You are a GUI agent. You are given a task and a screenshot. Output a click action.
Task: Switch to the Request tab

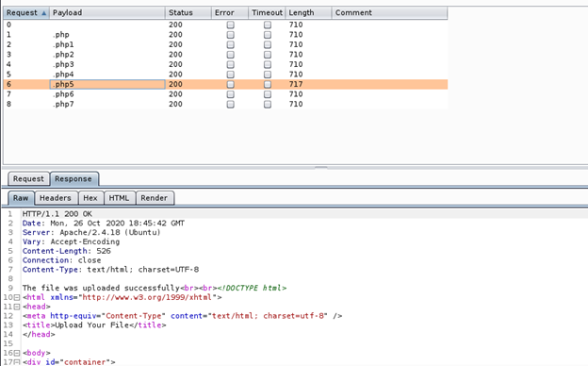click(x=28, y=179)
